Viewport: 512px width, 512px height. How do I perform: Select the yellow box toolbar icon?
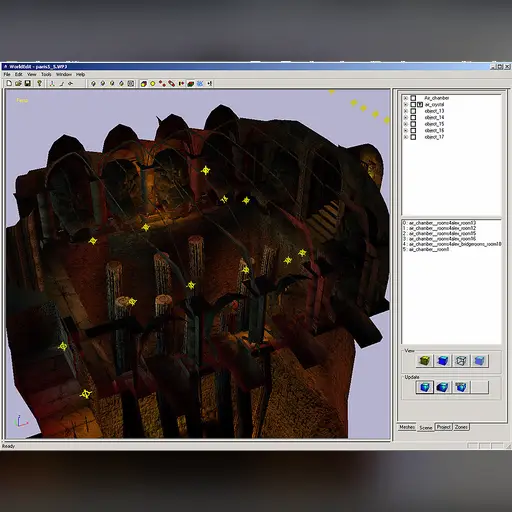[x=143, y=84]
